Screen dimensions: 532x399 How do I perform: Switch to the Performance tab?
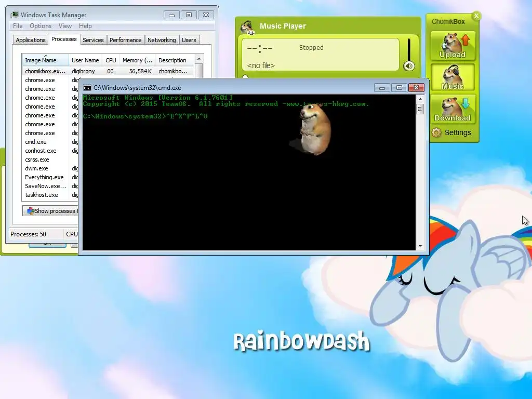125,40
